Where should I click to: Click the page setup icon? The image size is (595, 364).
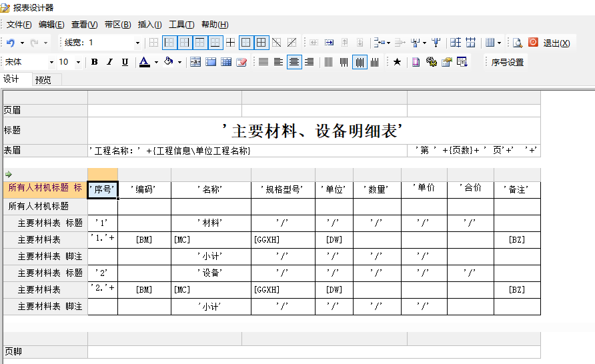416,62
